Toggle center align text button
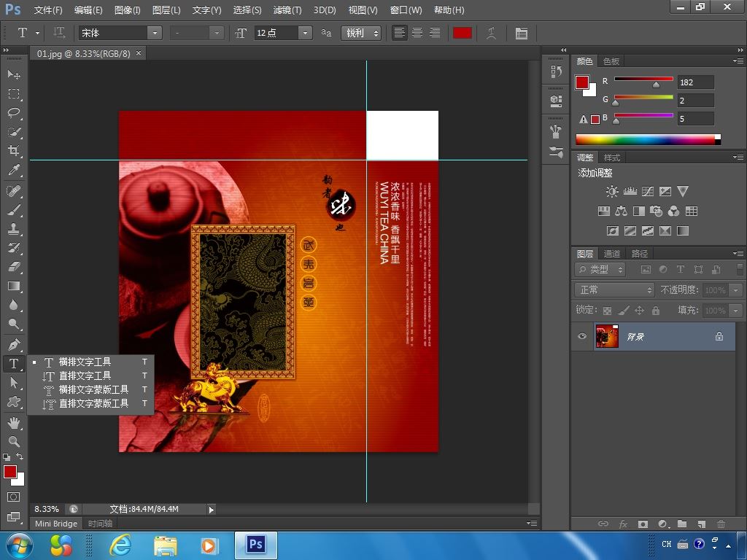 pos(417,33)
